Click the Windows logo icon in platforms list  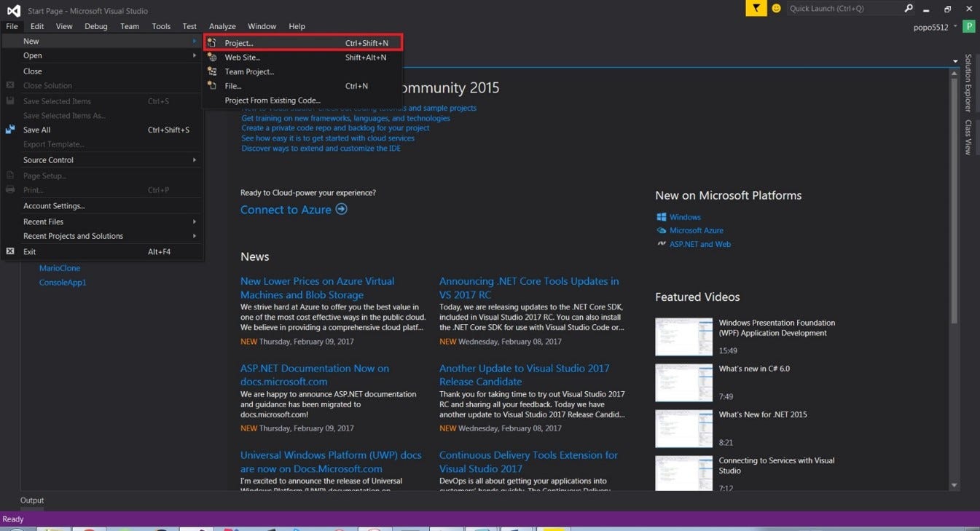pyautogui.click(x=662, y=217)
